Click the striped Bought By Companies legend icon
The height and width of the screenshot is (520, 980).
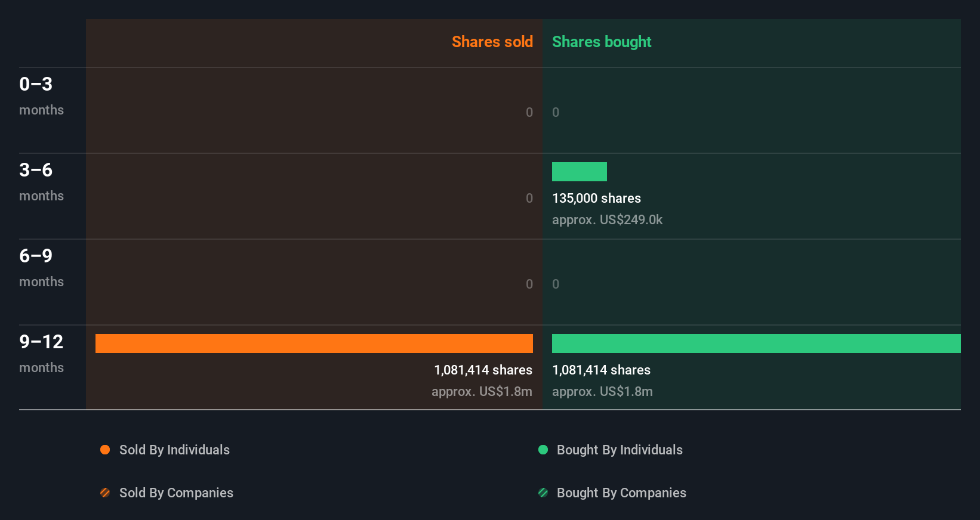543,493
